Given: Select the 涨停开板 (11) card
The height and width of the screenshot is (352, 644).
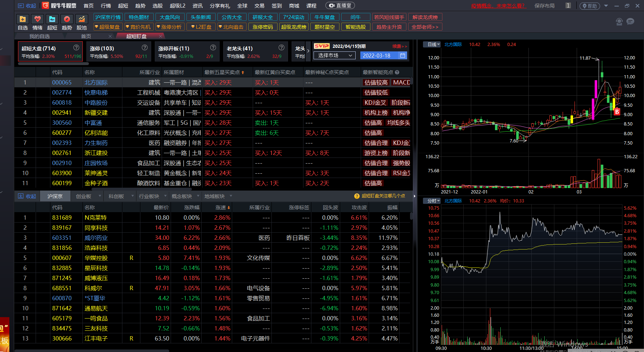Looking at the screenshot, I should click(x=187, y=52).
